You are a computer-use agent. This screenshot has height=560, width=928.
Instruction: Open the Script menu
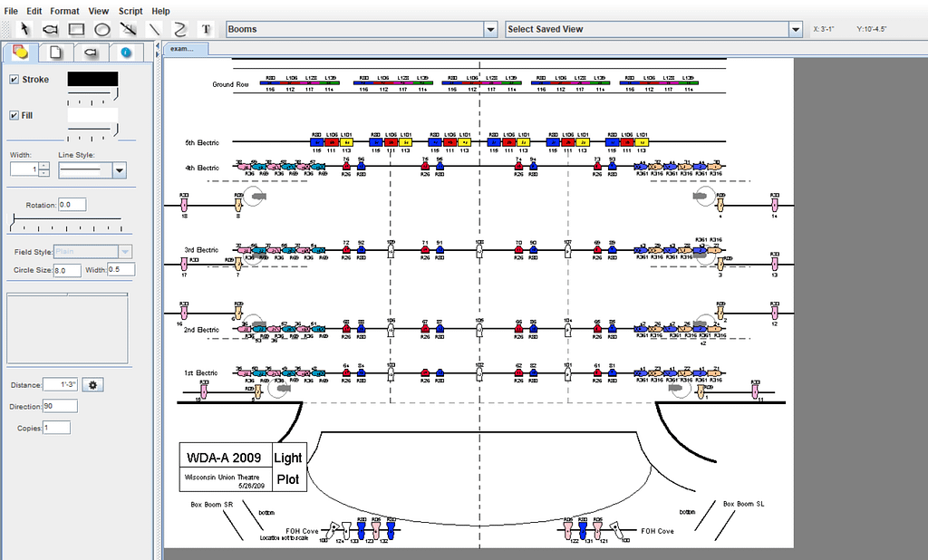(x=130, y=11)
